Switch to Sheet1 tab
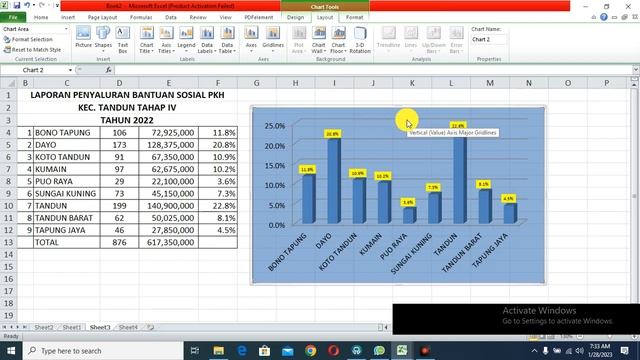This screenshot has width=640, height=360. tap(72, 327)
